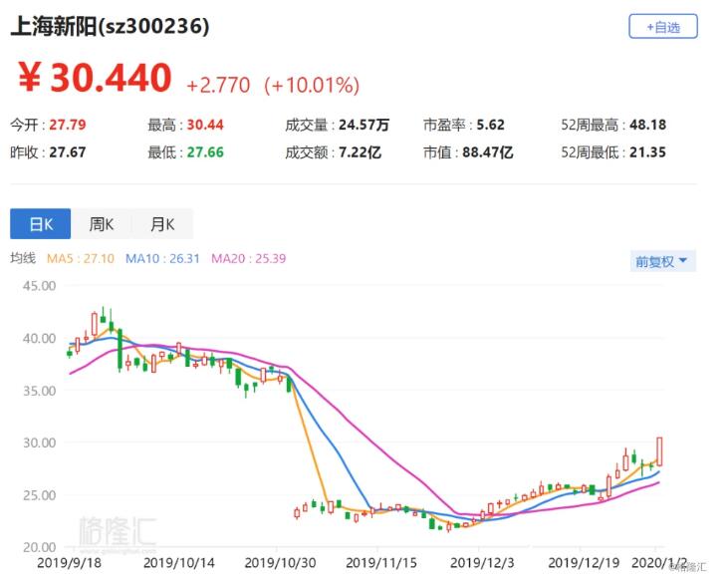The height and width of the screenshot is (583, 728).
Task: Toggle the MA10 moving average legend
Action: pos(162,259)
